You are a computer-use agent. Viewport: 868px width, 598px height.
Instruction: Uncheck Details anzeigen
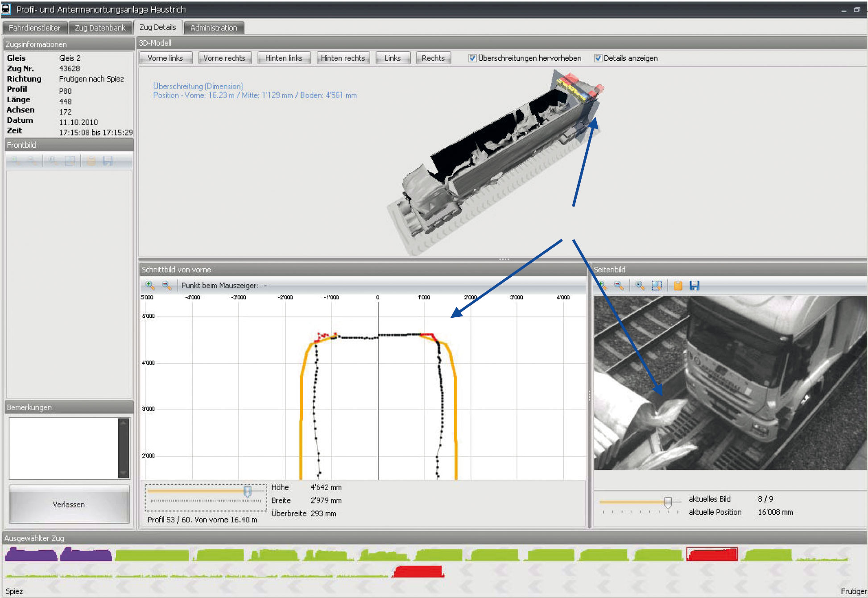click(598, 58)
